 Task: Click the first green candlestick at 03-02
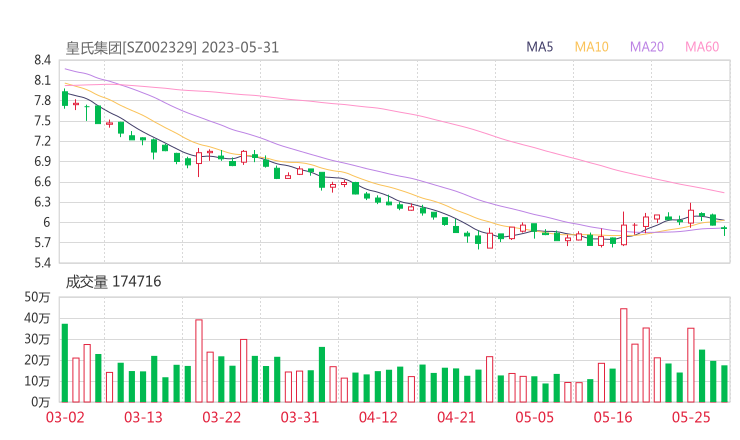[x=65, y=98]
